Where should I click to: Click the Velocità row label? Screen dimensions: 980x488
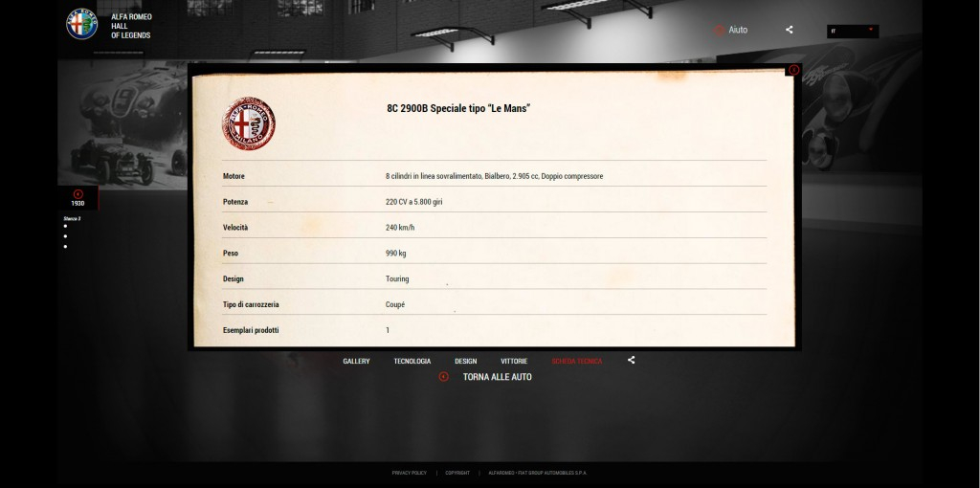(x=235, y=228)
